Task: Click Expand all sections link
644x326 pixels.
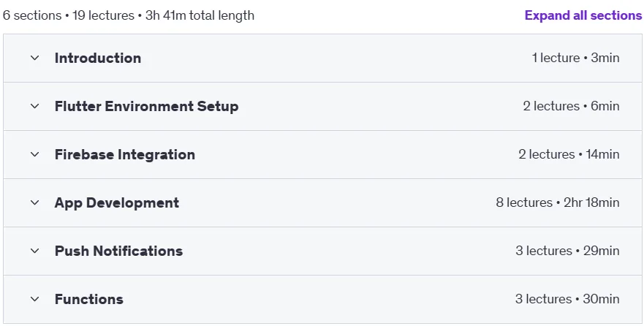Action: (583, 15)
